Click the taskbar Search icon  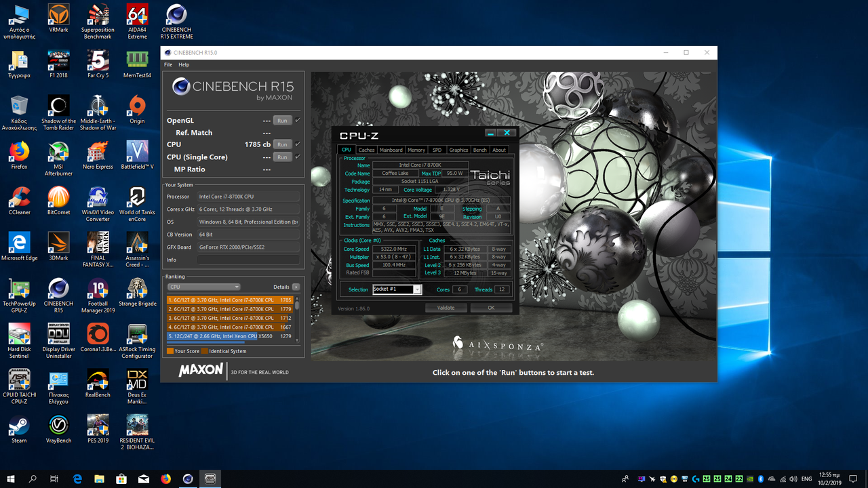[x=33, y=479]
